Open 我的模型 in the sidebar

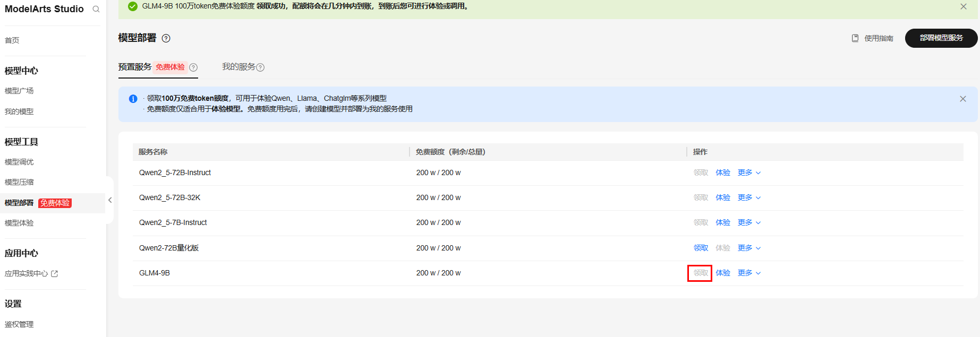(x=19, y=111)
